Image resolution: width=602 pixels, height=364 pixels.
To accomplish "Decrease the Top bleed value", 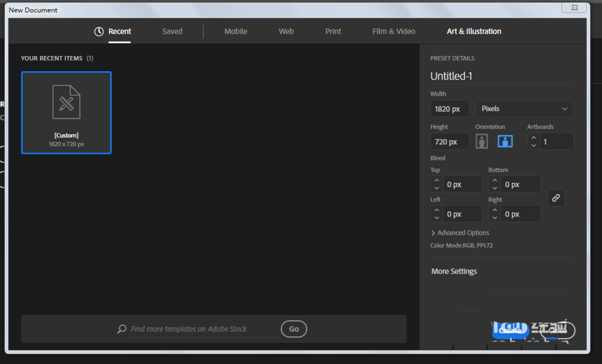I will [436, 188].
